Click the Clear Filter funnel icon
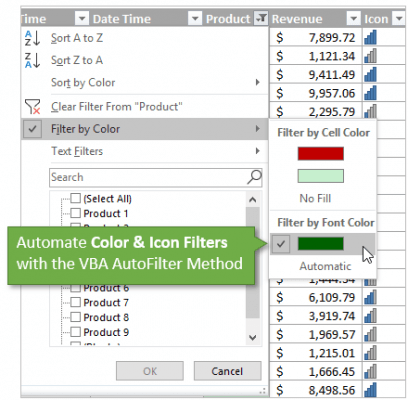Viewport: 408px width, 400px height. click(x=33, y=107)
